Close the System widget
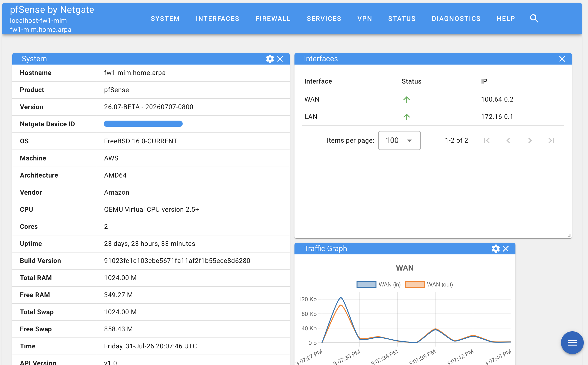The image size is (588, 365). tap(280, 59)
